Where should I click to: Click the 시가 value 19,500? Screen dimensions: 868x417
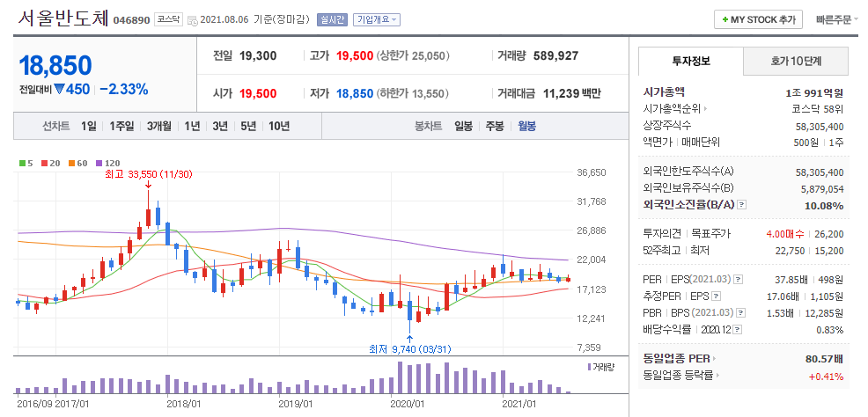[258, 93]
